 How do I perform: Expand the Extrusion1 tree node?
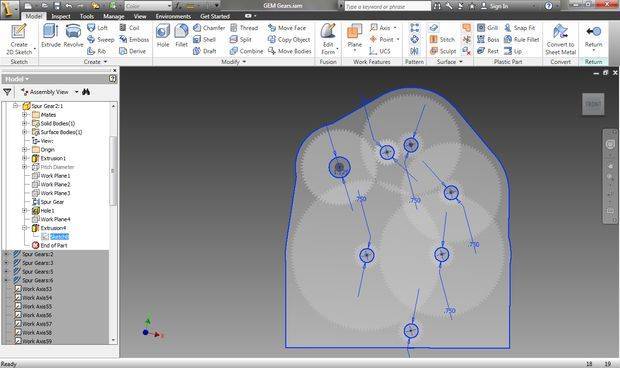25,158
